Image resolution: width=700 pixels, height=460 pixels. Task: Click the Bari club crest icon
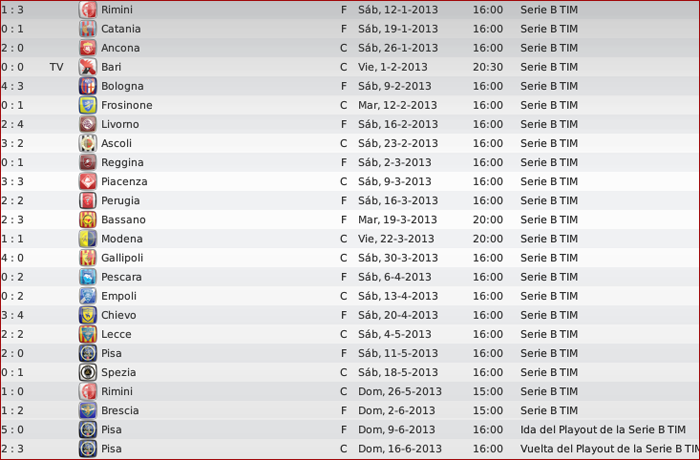pyautogui.click(x=88, y=67)
